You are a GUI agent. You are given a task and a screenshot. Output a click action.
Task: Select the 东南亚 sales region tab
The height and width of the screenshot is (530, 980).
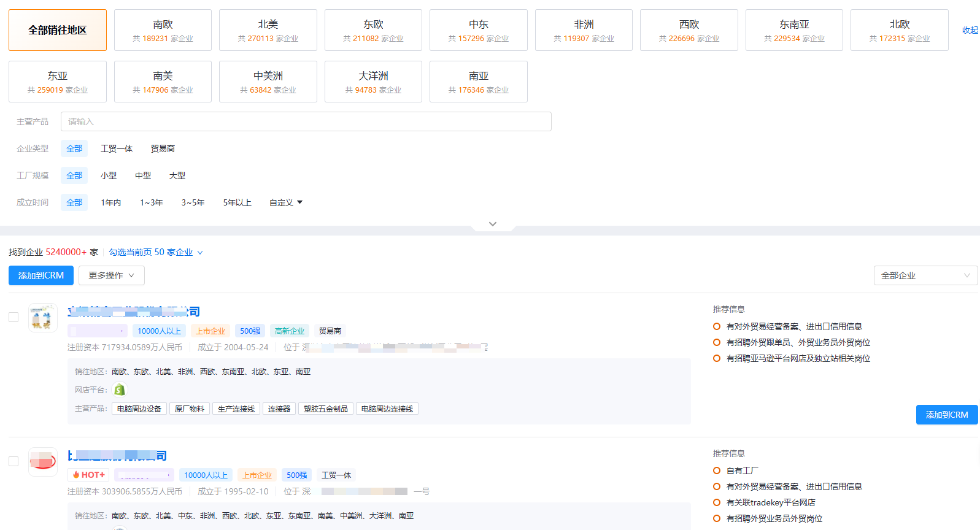794,30
